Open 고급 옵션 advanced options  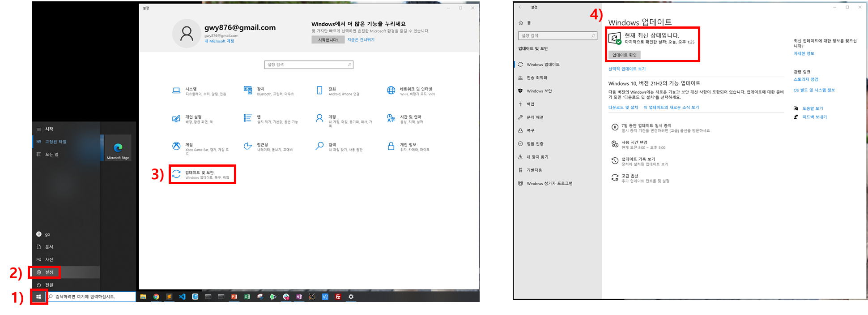640,178
